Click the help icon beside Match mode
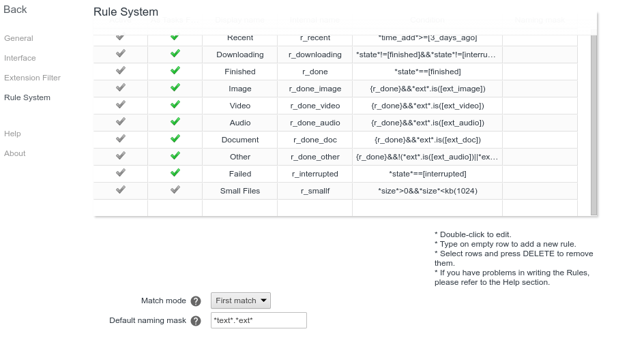 pyautogui.click(x=196, y=301)
